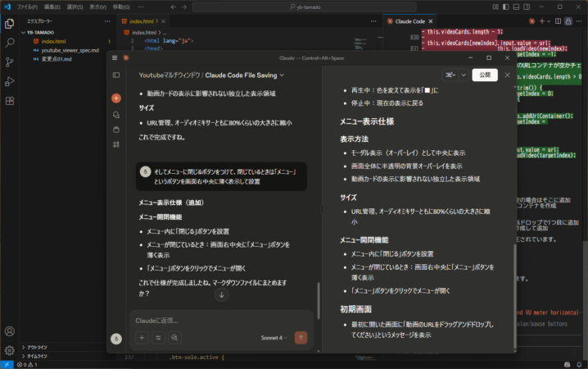
Task: Toggle the lock group icon
Action: click(x=568, y=21)
